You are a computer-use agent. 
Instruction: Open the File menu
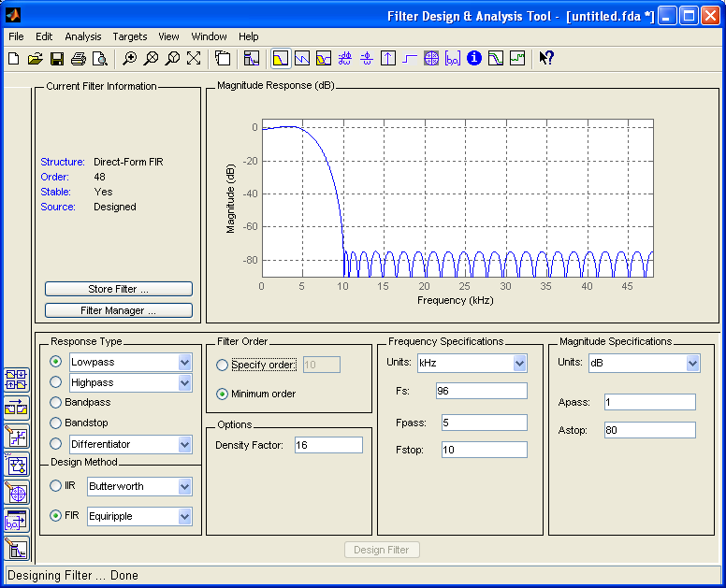16,36
